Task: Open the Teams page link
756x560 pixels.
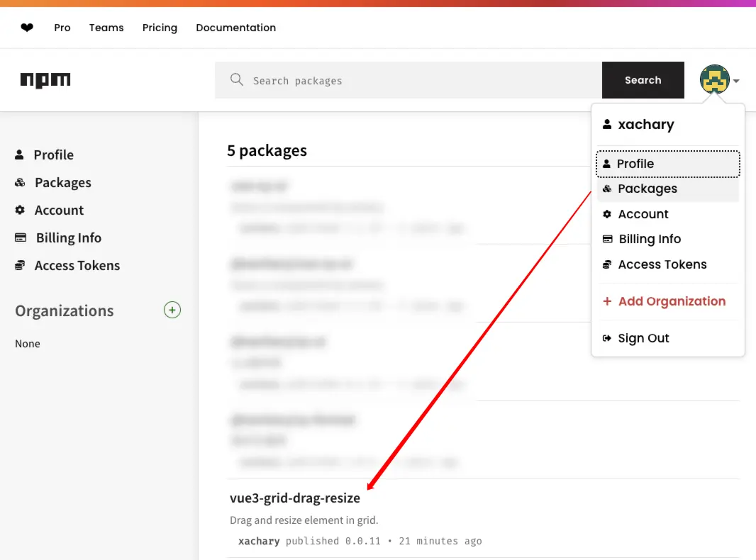Action: coord(106,28)
